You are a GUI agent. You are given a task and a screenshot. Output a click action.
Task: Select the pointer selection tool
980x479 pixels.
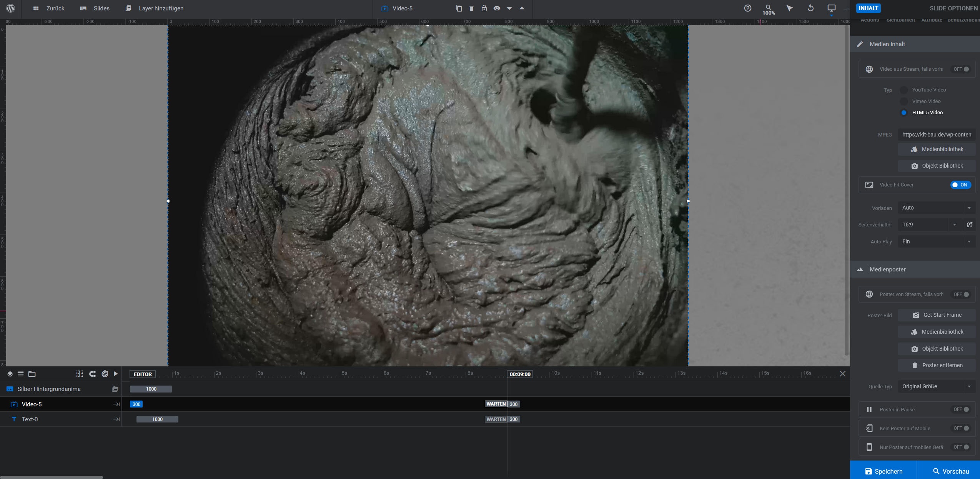(x=789, y=8)
